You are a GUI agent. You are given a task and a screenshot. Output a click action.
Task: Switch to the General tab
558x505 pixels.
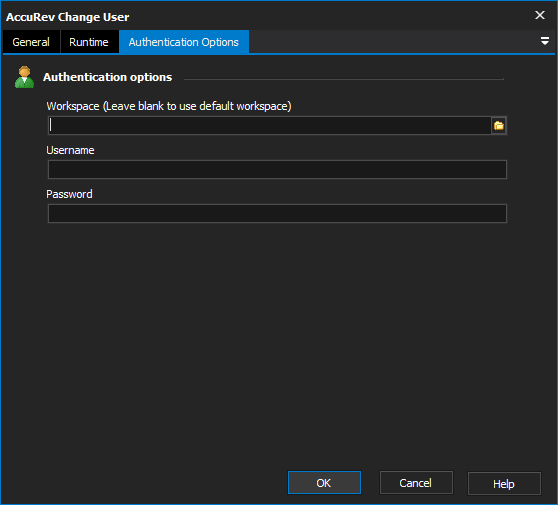point(31,42)
